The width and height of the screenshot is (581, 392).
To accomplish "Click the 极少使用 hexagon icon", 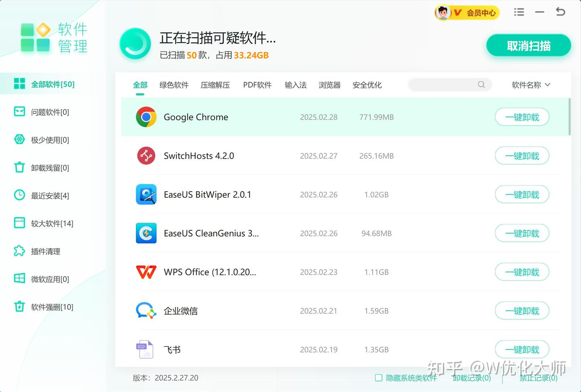I will (x=19, y=139).
